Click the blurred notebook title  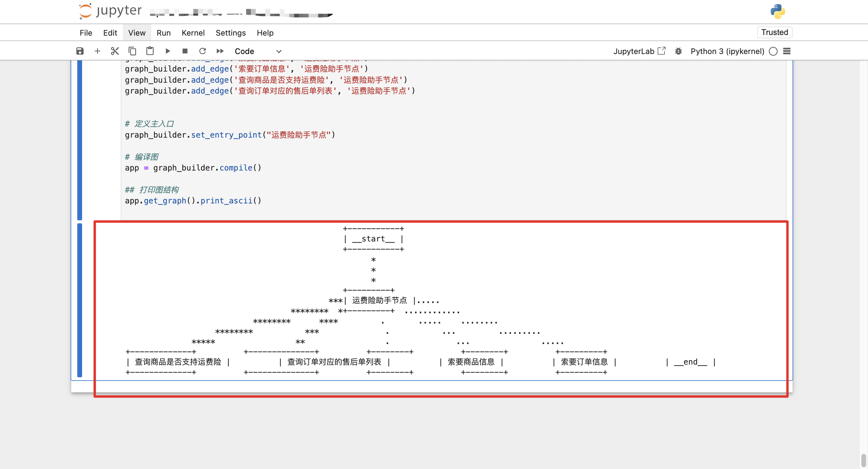click(x=241, y=13)
